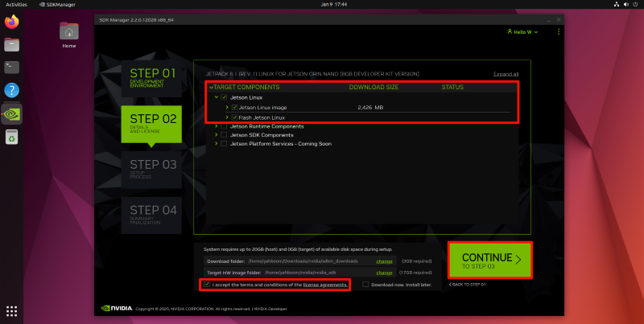Accept the license terms checkbox
Image resolution: width=644 pixels, height=324 pixels.
coord(207,285)
